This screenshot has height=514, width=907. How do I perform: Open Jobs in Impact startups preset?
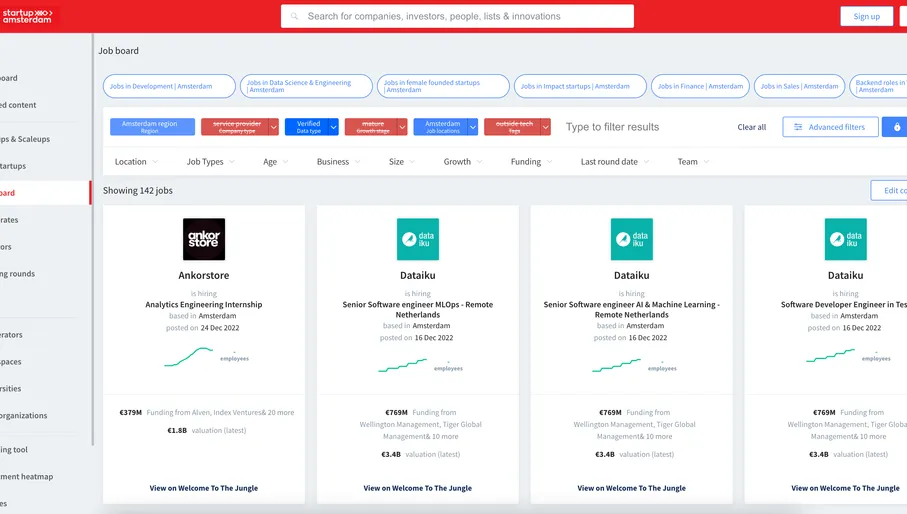coord(580,86)
